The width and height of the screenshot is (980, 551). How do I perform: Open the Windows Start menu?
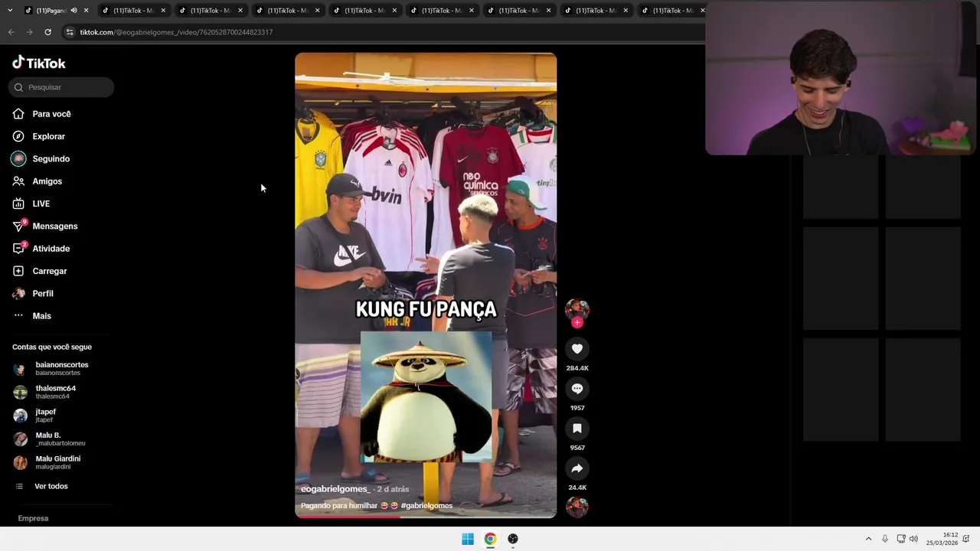click(x=468, y=539)
